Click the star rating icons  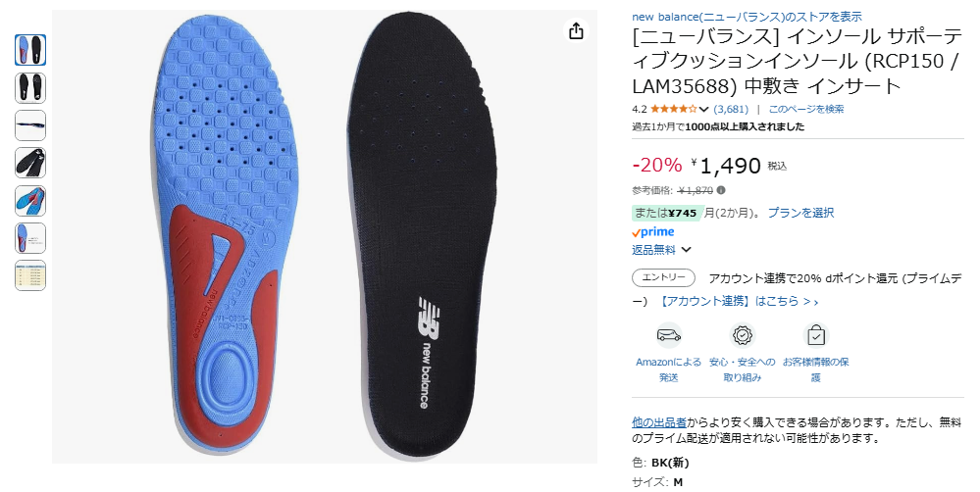coord(673,109)
